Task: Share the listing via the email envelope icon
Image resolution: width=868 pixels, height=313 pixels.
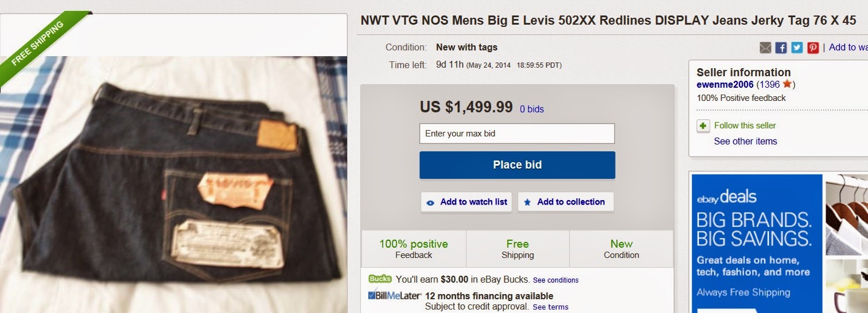Action: tap(765, 48)
